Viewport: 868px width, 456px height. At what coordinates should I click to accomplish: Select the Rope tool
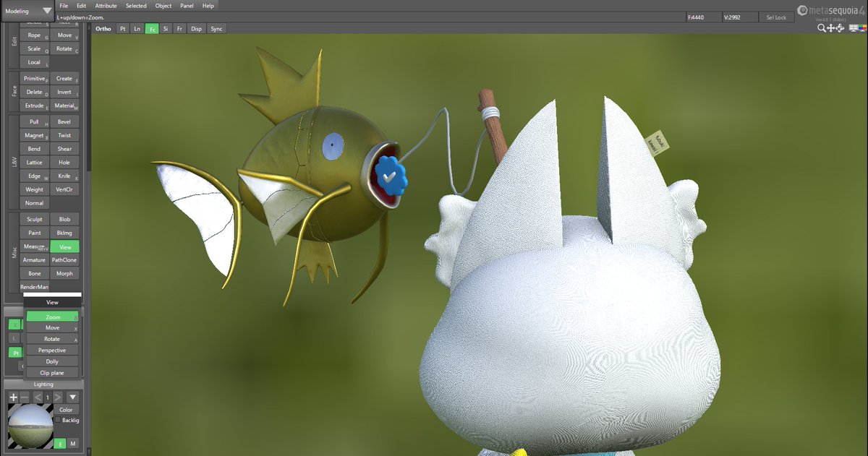point(34,35)
